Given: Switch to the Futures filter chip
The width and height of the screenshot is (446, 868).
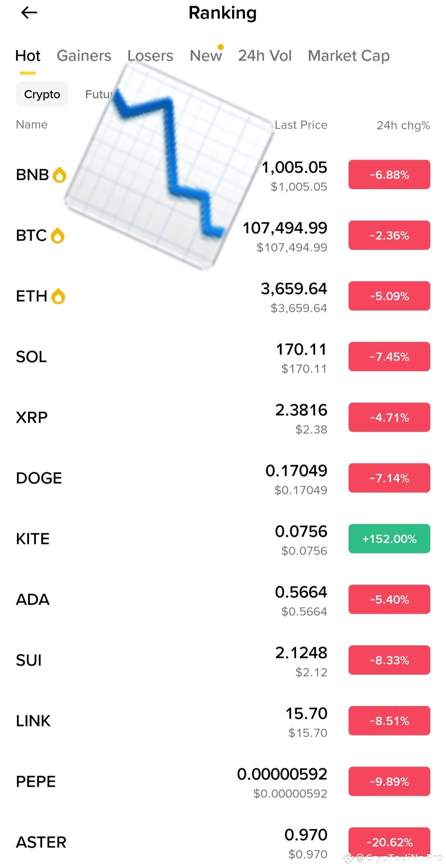Looking at the screenshot, I should pos(99,94).
